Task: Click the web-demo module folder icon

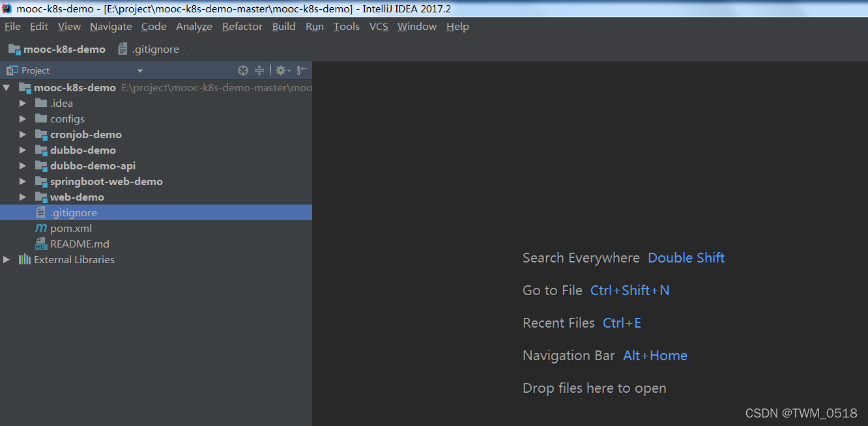Action: (41, 197)
